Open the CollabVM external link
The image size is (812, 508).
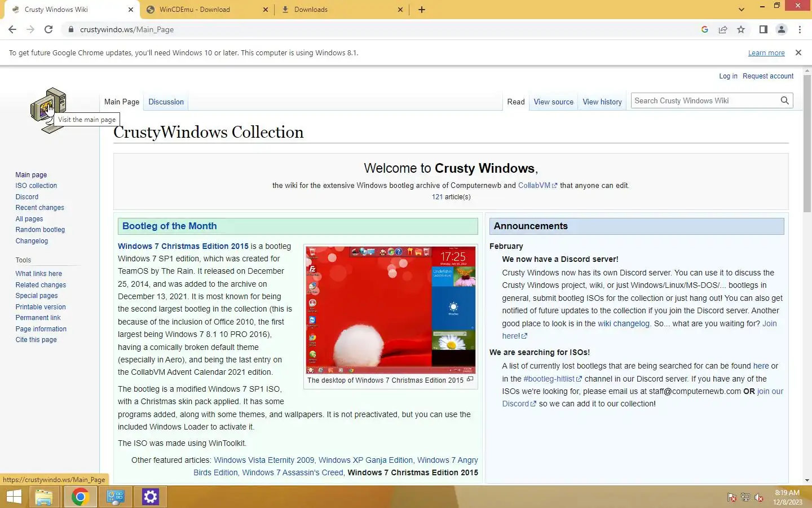pyautogui.click(x=537, y=185)
